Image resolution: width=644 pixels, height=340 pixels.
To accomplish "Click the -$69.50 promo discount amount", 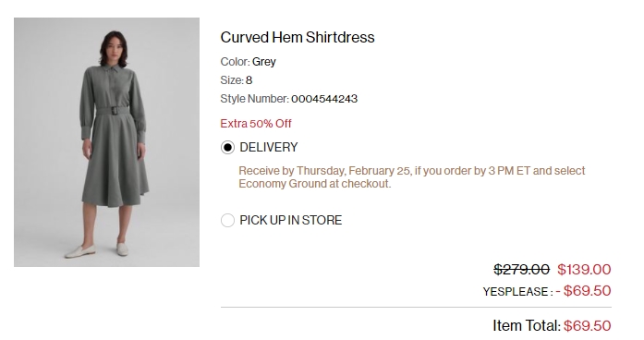I will pos(584,291).
